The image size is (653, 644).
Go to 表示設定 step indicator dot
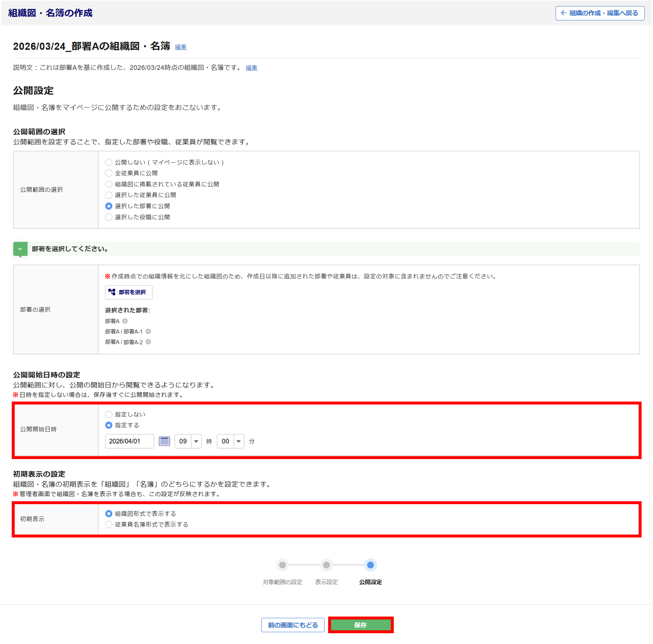[326, 565]
